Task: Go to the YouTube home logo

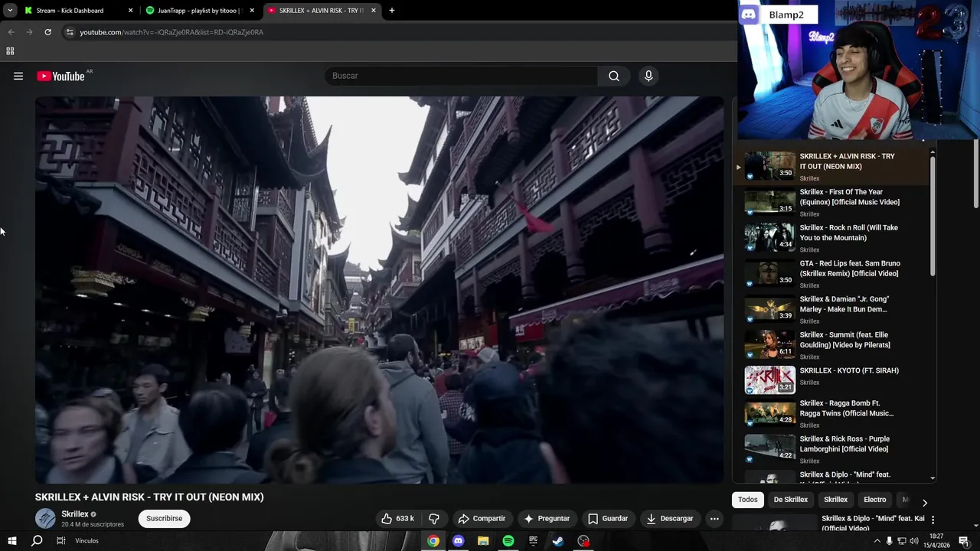Action: pyautogui.click(x=60, y=76)
